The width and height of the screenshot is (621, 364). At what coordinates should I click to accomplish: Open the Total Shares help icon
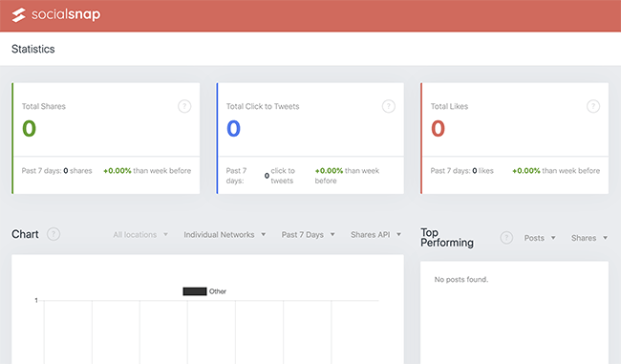tap(184, 106)
